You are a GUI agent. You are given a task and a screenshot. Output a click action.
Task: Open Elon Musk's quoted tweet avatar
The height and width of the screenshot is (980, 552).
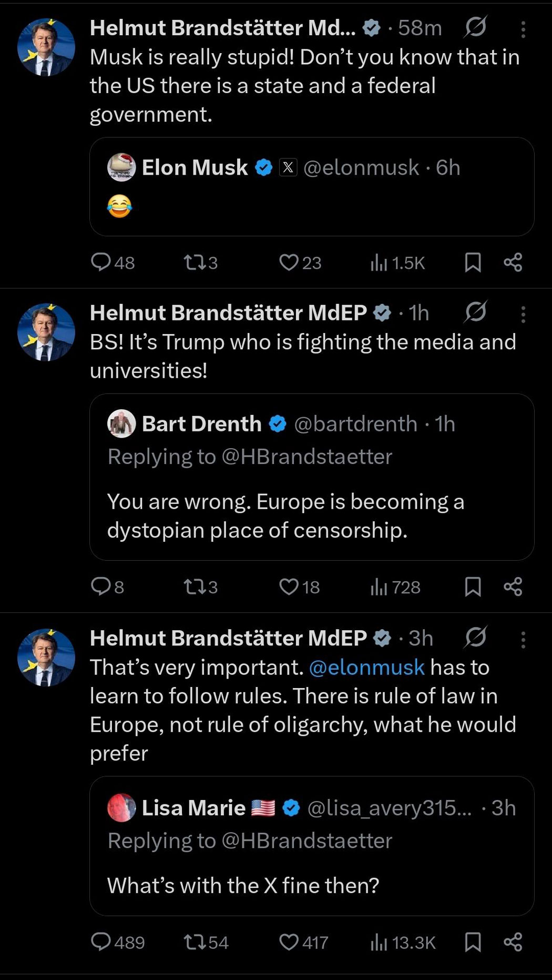coord(121,167)
